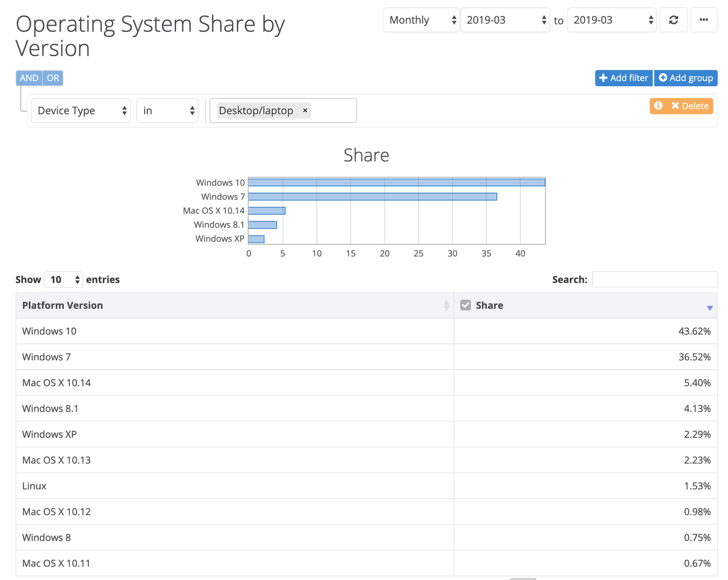Screen dimensions: 728x580
Task: Click the Windows 10 bar in chart
Action: [x=397, y=182]
